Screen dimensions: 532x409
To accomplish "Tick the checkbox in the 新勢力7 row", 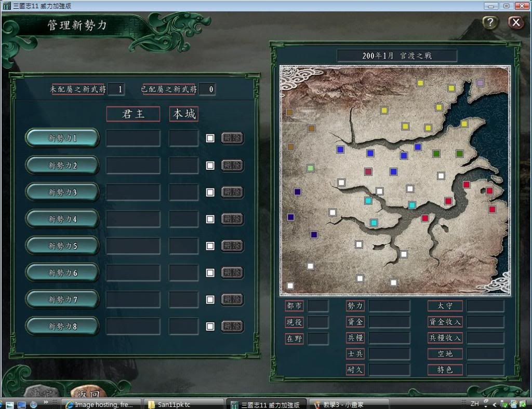I will pyautogui.click(x=210, y=299).
